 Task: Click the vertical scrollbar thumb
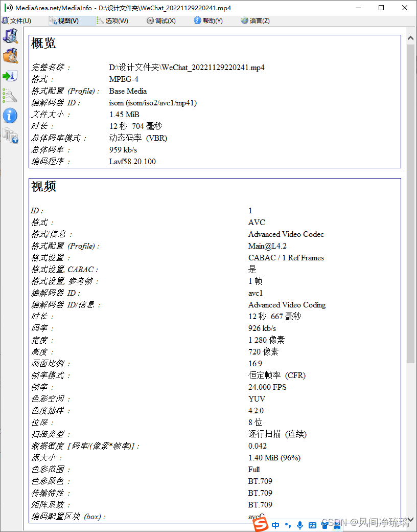coord(410,204)
